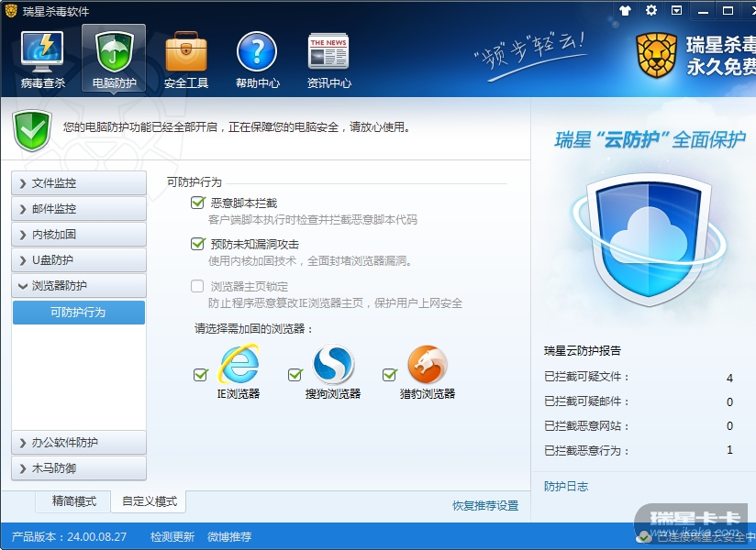Collapse the 浏览器防护 section
This screenshot has height=550, width=756.
click(79, 286)
